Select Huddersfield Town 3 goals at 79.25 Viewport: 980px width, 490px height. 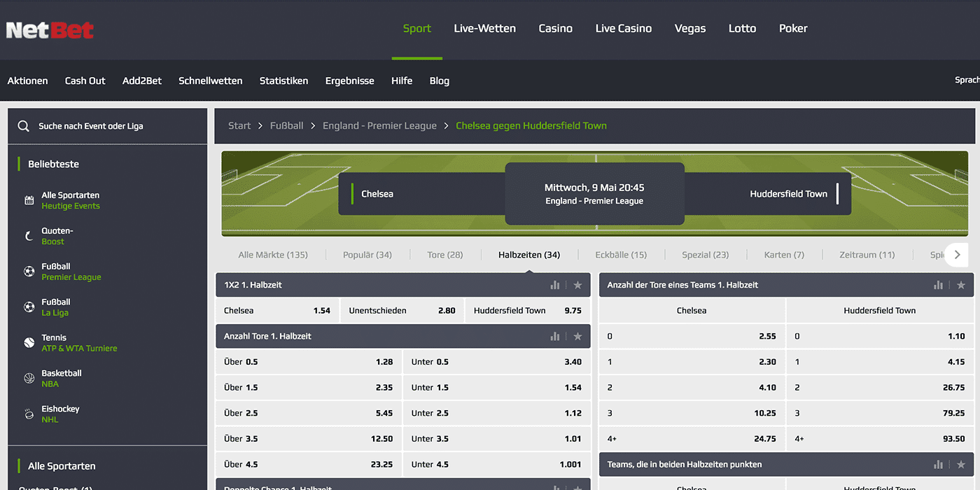[880, 413]
